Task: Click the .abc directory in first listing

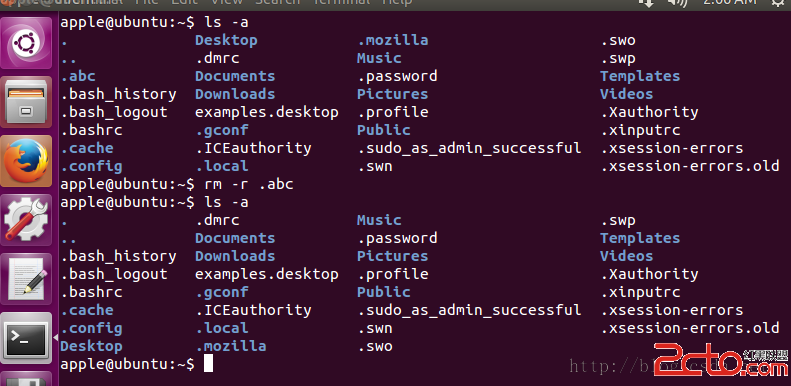Action: point(78,76)
